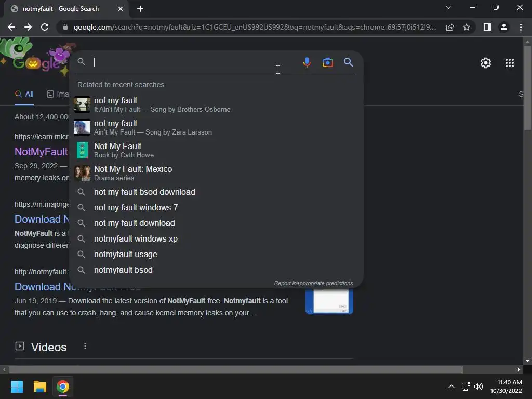
Task: Open the Chrome profile icon
Action: pos(504,27)
